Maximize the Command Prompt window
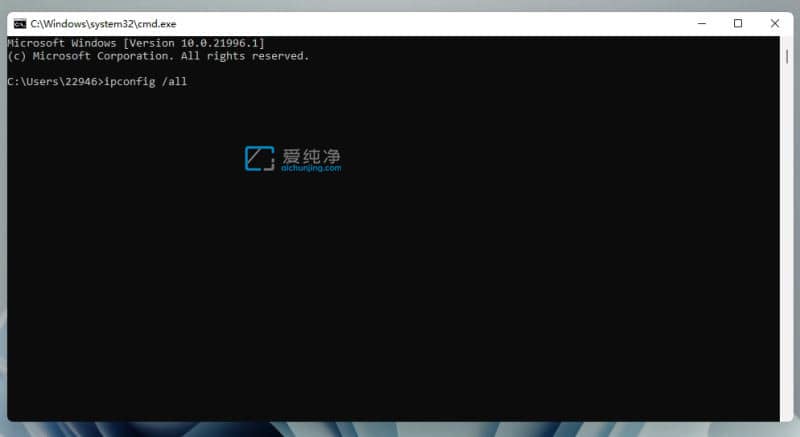 [x=738, y=23]
